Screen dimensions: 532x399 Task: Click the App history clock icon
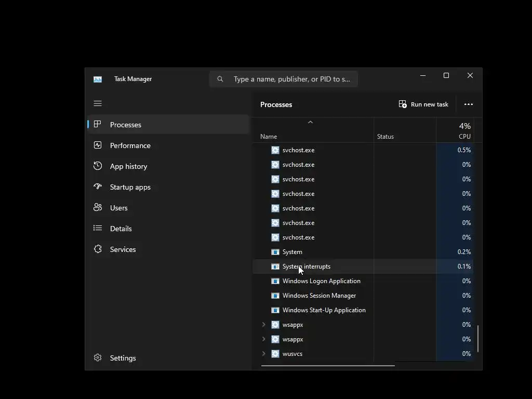coord(98,166)
